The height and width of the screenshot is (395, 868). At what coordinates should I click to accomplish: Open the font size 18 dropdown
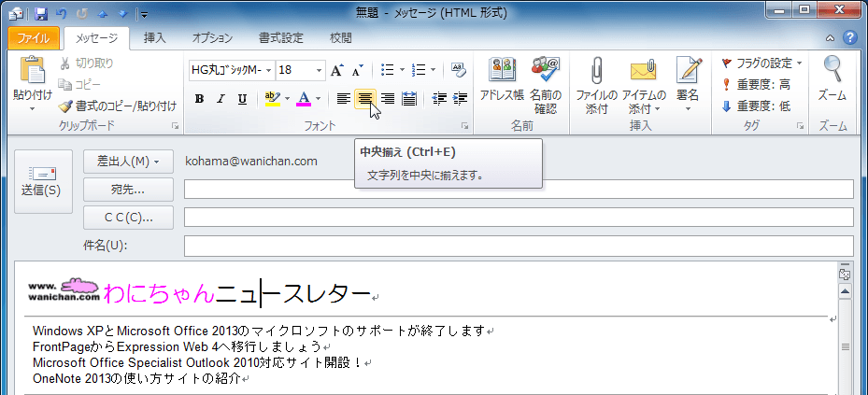tap(319, 70)
